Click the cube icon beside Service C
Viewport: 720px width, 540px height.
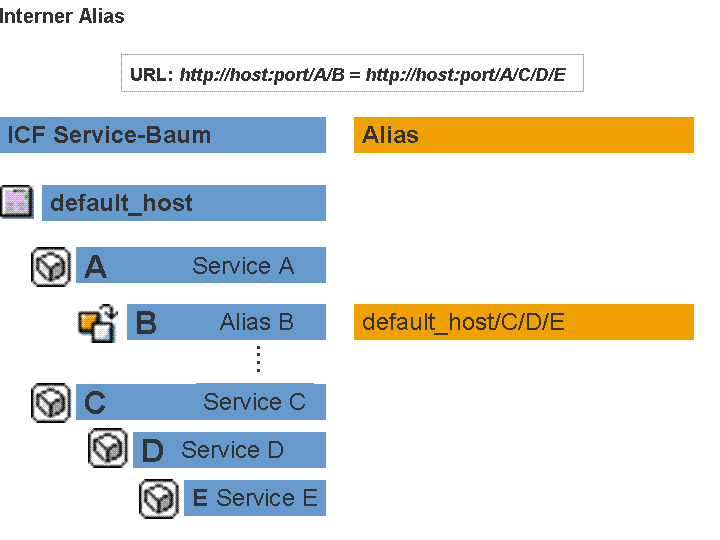51,403
